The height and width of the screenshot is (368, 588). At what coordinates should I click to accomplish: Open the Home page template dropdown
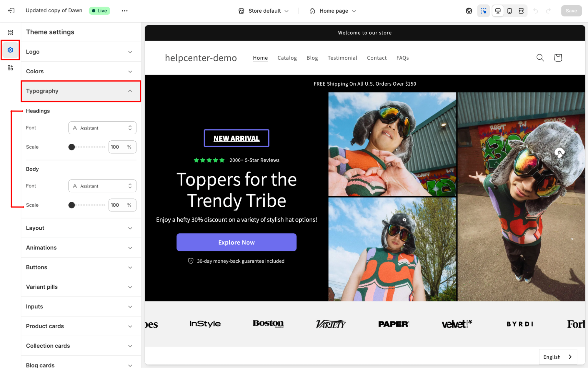tap(333, 11)
